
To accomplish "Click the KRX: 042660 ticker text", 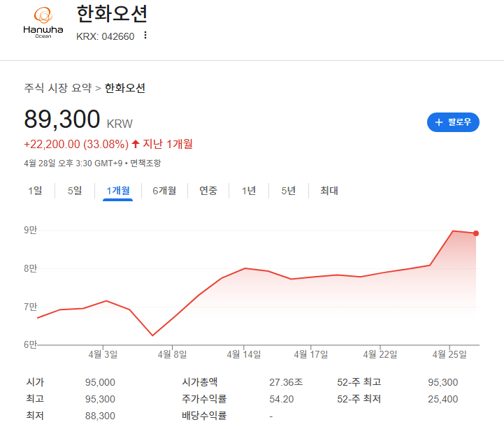I will pos(105,36).
